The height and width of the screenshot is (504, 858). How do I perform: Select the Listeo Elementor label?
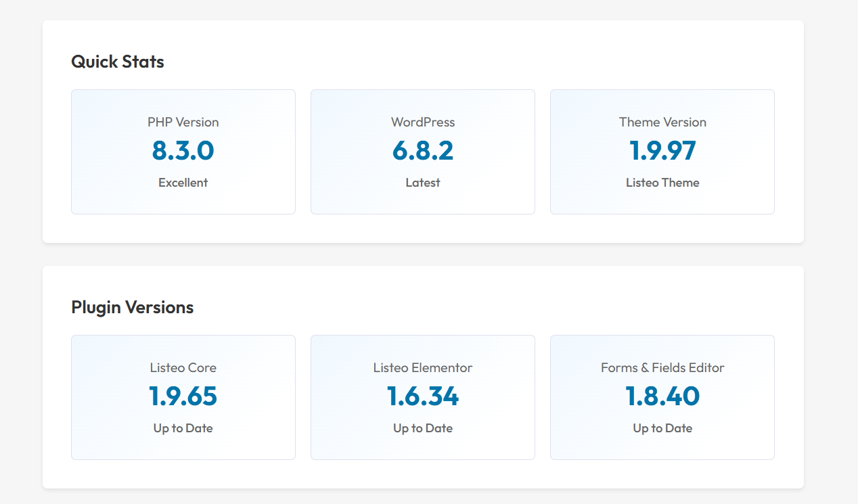(423, 368)
